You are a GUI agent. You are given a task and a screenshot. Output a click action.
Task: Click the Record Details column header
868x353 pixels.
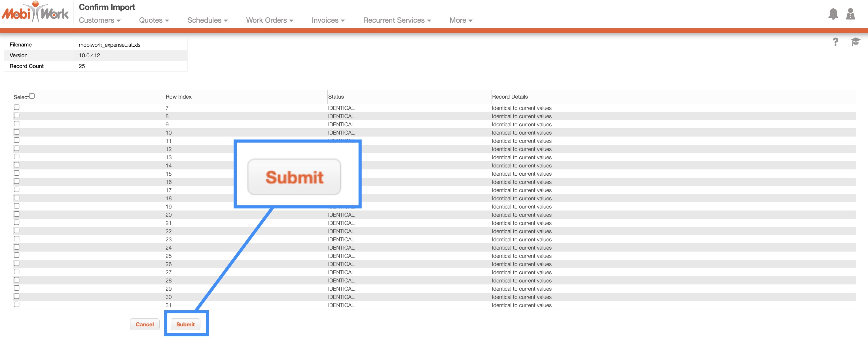click(x=510, y=97)
